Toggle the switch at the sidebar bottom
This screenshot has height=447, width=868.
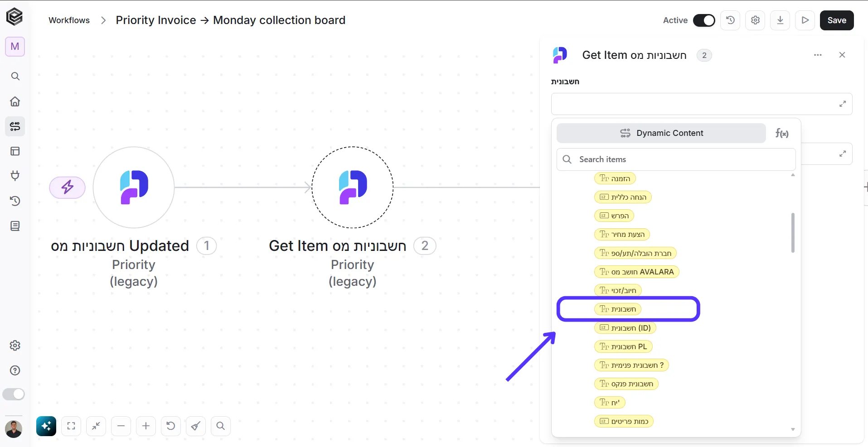click(14, 394)
